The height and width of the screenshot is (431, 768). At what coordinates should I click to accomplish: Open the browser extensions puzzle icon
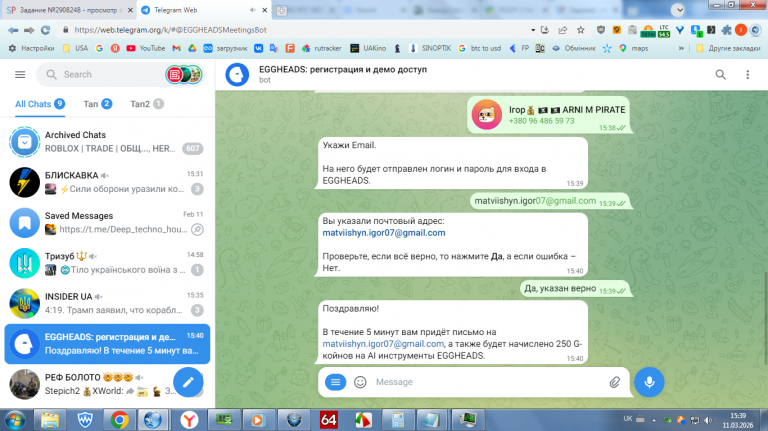click(x=727, y=30)
